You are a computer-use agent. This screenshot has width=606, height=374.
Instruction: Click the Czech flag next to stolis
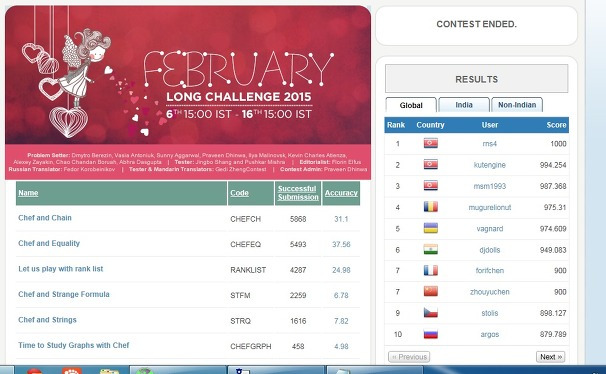[x=431, y=313]
